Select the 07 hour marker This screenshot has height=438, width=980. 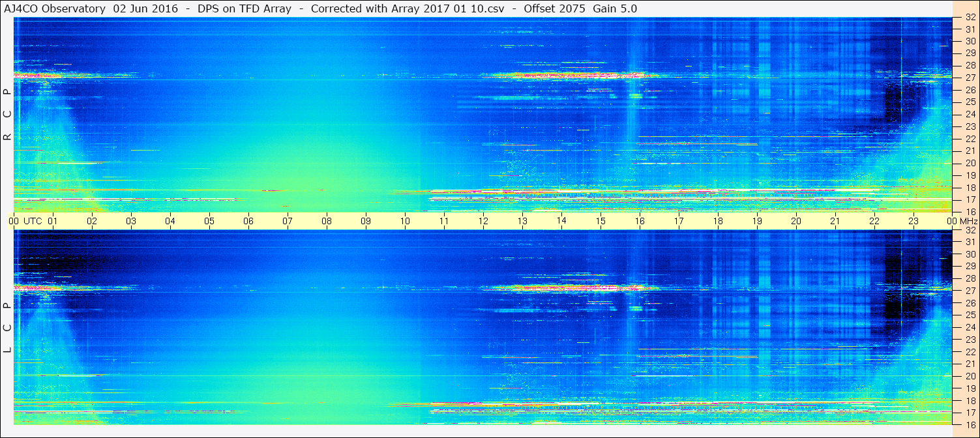coord(288,221)
